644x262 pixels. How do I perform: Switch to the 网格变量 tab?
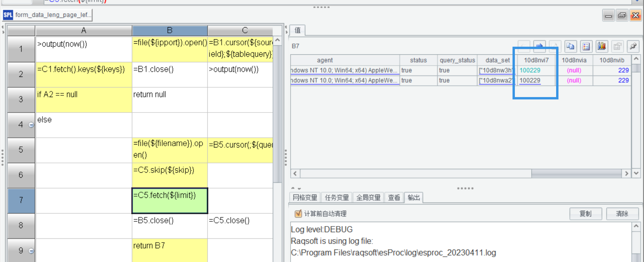pyautogui.click(x=305, y=198)
